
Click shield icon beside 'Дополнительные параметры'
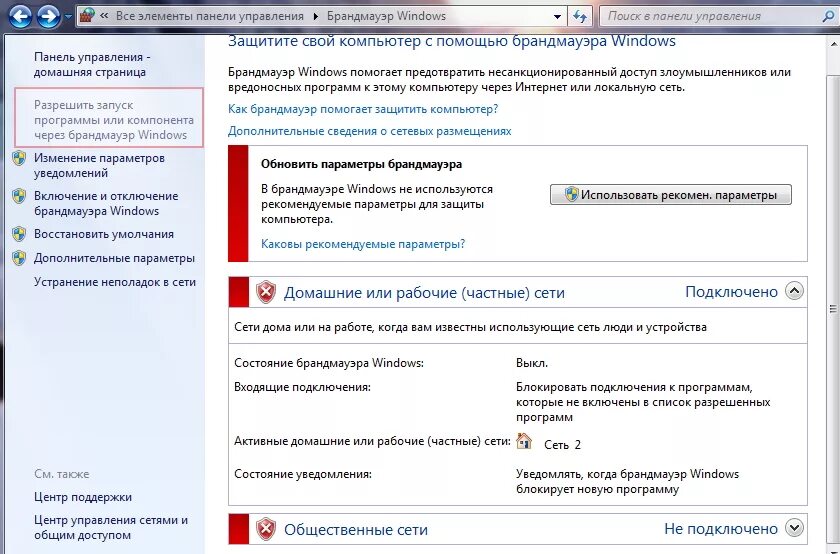tap(19, 258)
